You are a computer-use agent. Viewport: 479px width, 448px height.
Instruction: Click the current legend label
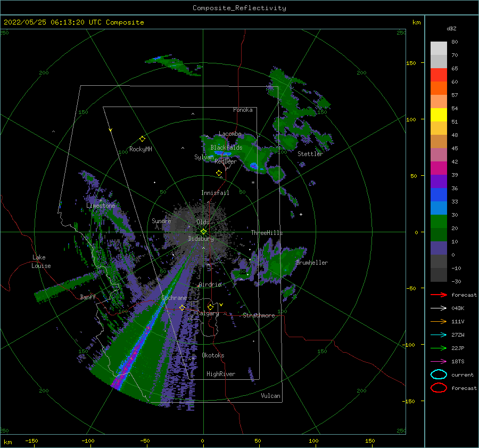click(x=463, y=375)
